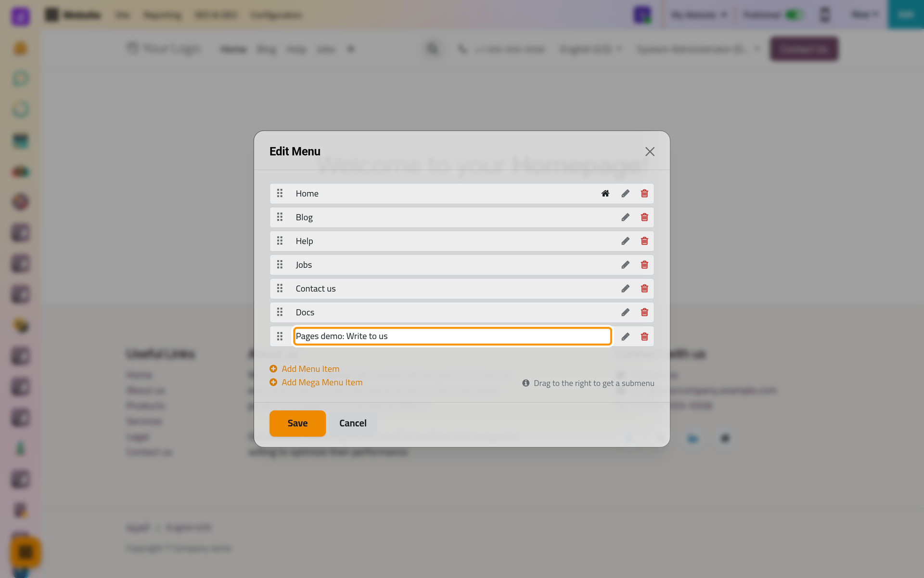924x578 pixels.
Task: Delete the Contact us menu item
Action: click(644, 289)
